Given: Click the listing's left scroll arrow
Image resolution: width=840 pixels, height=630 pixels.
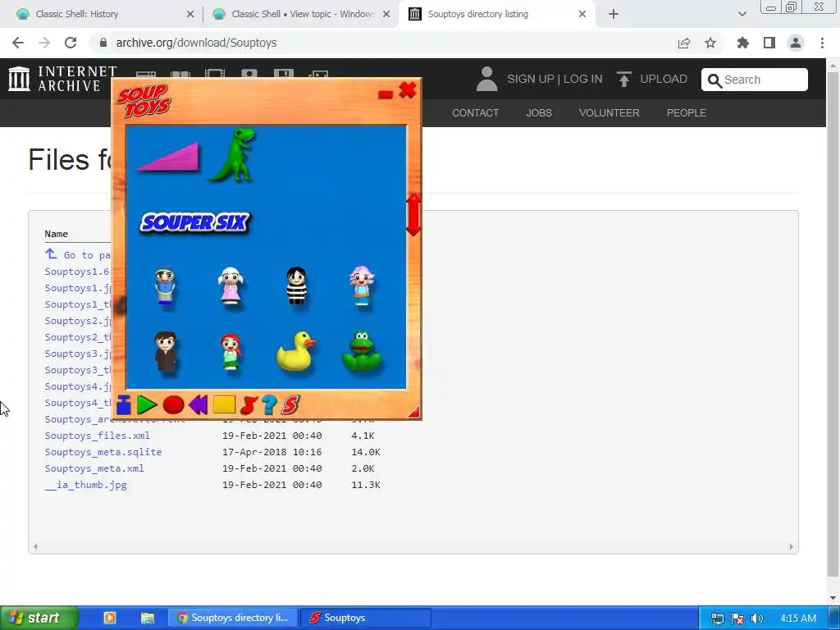Looking at the screenshot, I should pyautogui.click(x=35, y=546).
